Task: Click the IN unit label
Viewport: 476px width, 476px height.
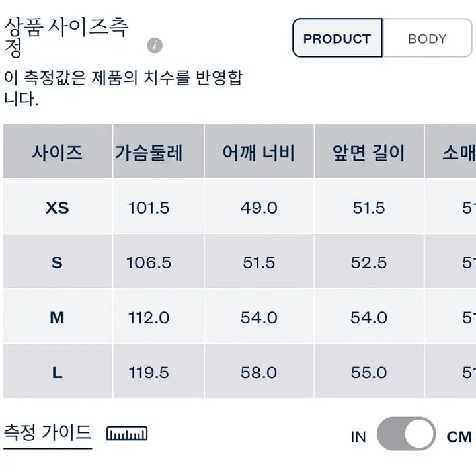Action: coord(358,436)
